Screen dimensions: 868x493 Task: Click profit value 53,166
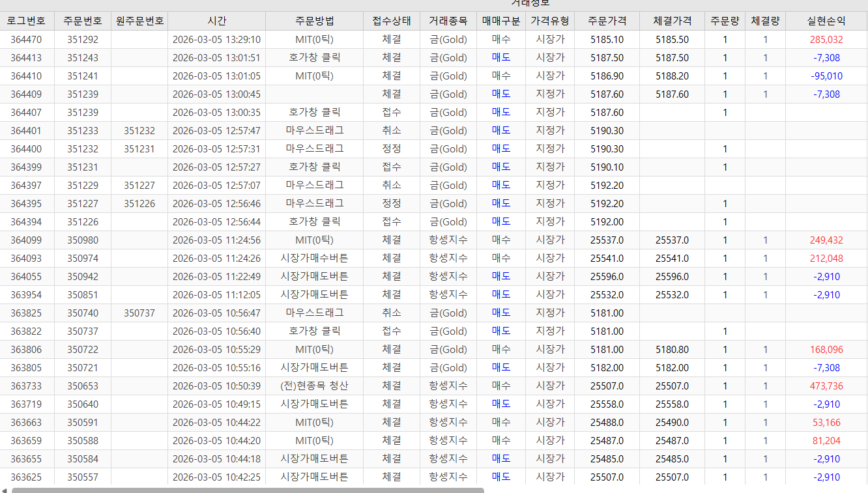[x=826, y=422]
